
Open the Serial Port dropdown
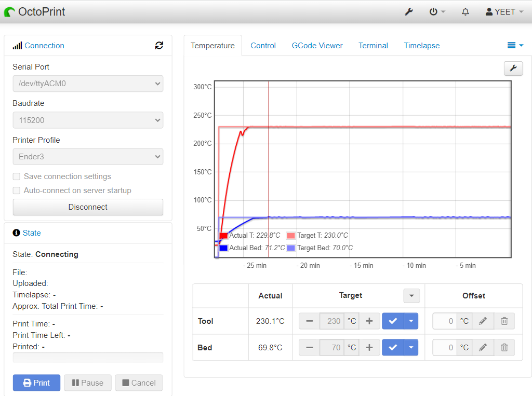pyautogui.click(x=88, y=84)
